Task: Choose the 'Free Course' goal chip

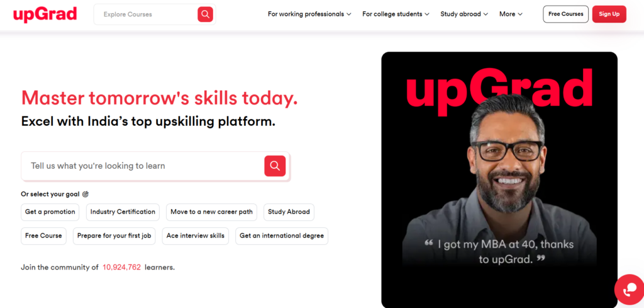Action: point(43,236)
